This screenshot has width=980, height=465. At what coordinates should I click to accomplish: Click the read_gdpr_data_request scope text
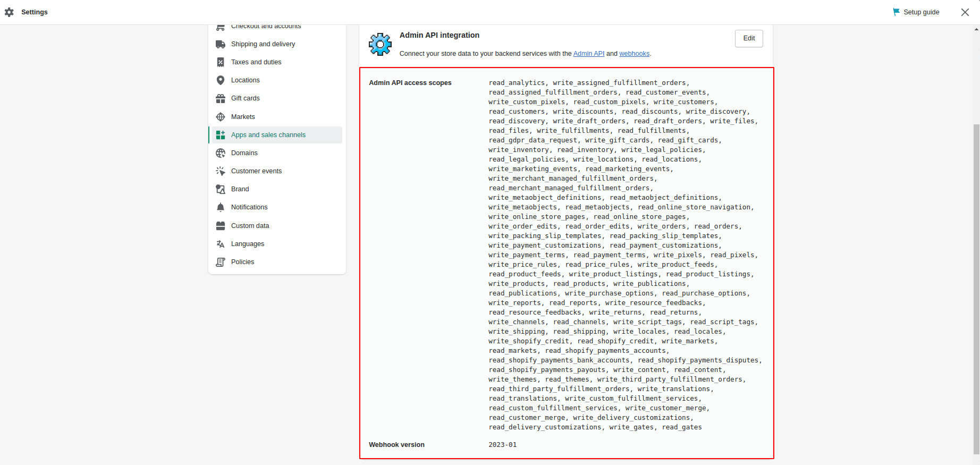533,140
